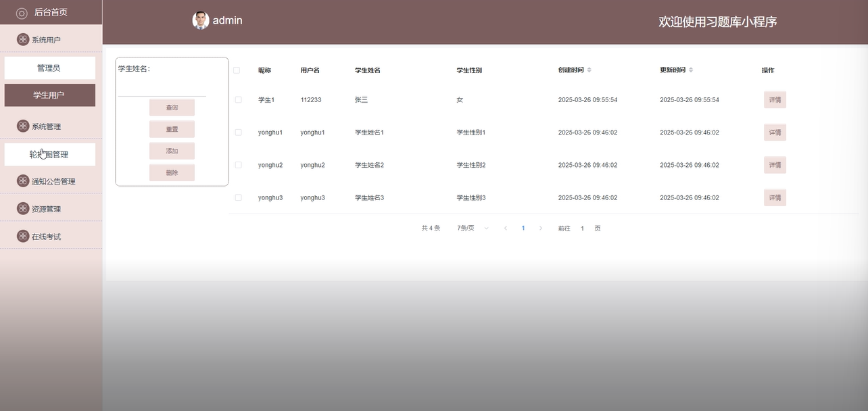
Task: Click the icon beside 系统管理
Action: point(23,126)
